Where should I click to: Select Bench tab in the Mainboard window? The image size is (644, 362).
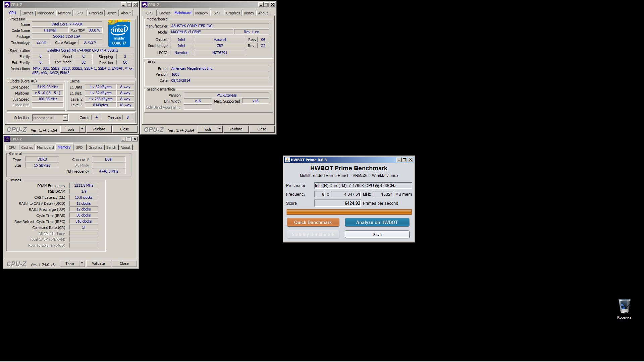[249, 13]
